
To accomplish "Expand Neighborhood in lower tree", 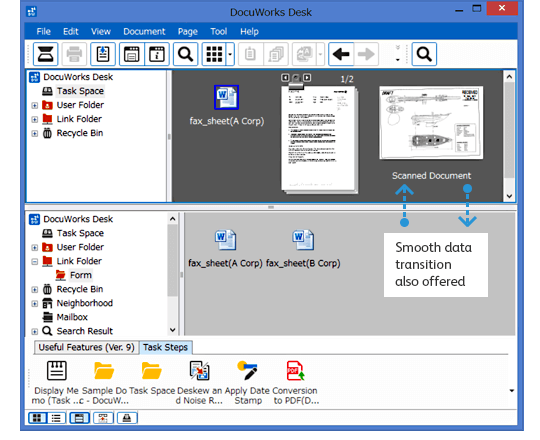I will click(34, 304).
